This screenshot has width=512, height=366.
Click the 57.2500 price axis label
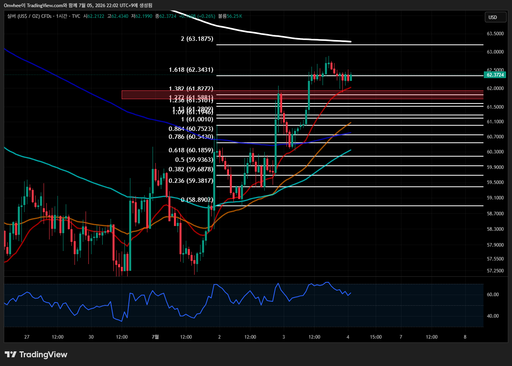tap(495, 271)
